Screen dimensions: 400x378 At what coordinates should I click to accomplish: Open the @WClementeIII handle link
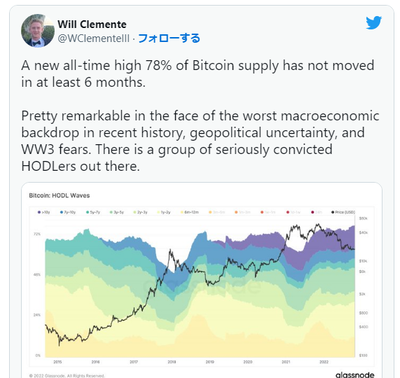coord(93,38)
